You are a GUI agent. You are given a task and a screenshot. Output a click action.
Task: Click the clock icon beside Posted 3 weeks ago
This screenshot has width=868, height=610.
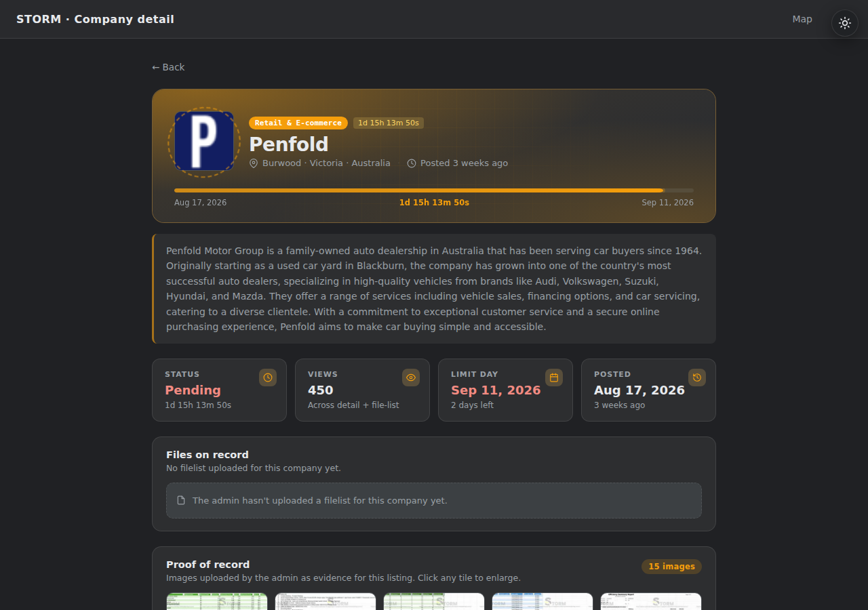click(412, 163)
